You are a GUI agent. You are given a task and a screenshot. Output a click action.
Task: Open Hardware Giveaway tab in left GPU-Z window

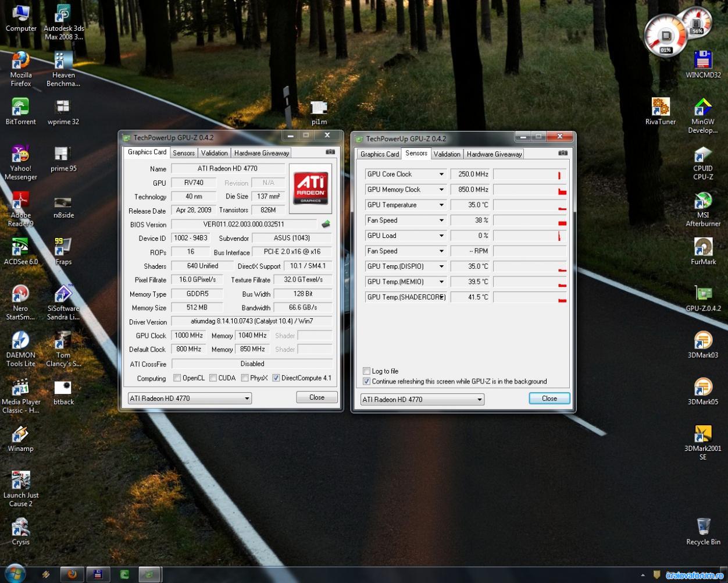click(x=262, y=153)
